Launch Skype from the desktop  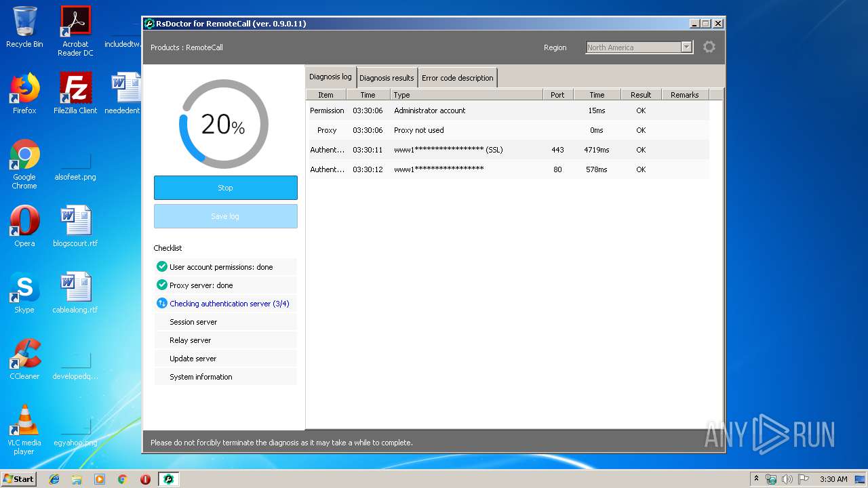[24, 293]
